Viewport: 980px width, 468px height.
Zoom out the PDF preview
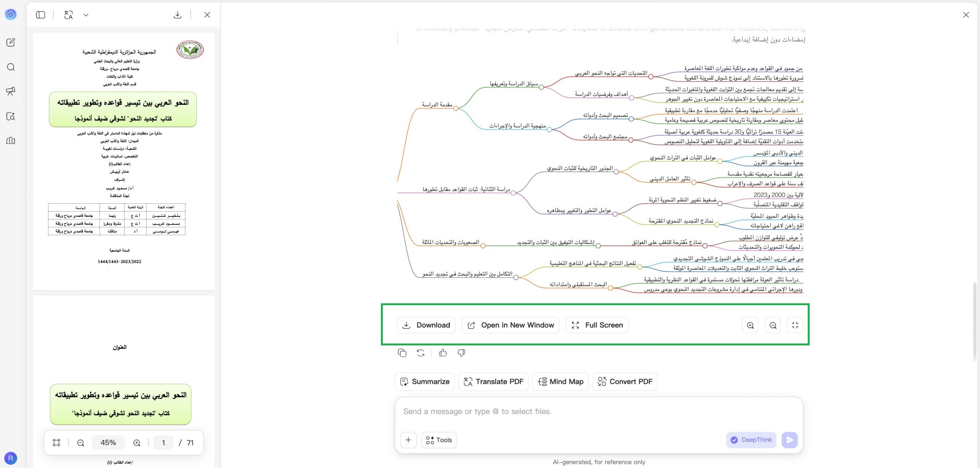click(x=80, y=443)
